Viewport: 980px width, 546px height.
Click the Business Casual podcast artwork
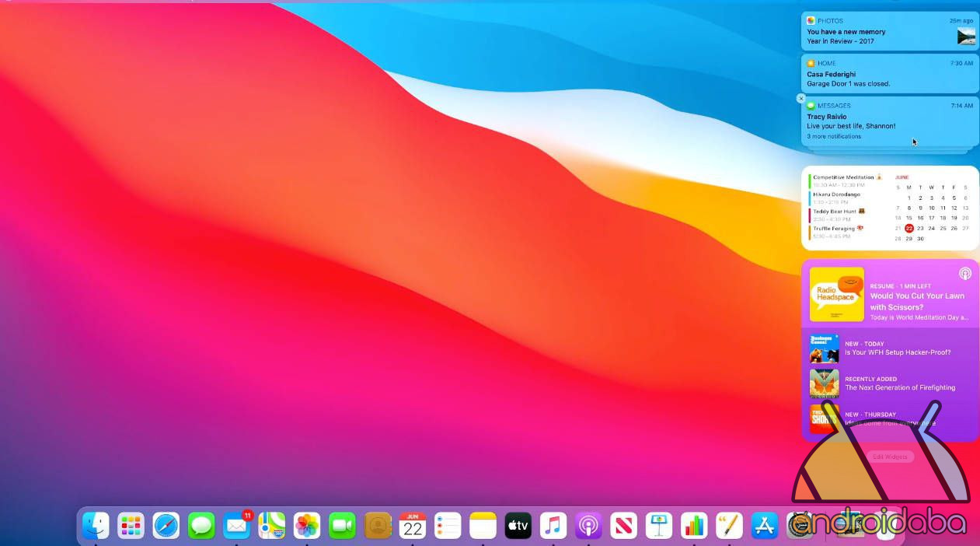825,348
